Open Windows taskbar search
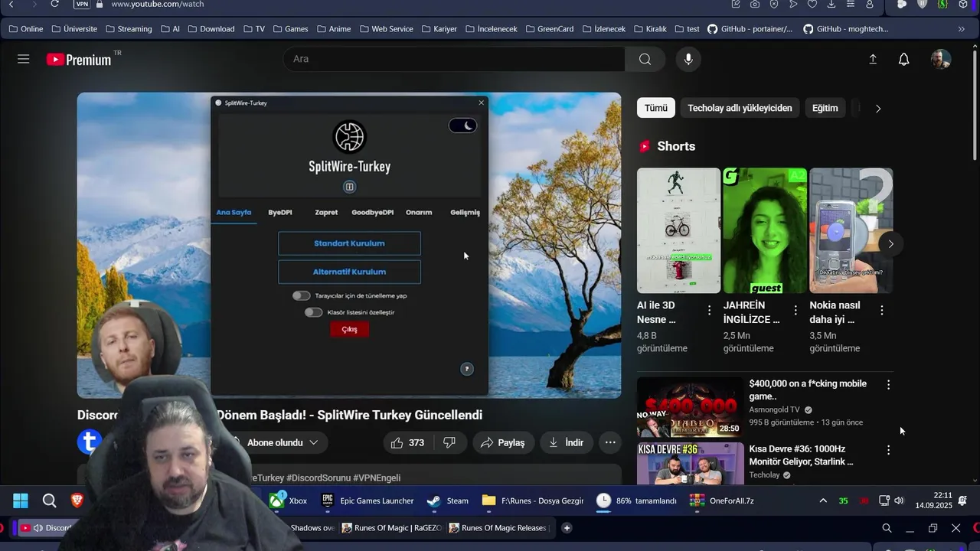This screenshot has height=551, width=980. pyautogui.click(x=49, y=500)
